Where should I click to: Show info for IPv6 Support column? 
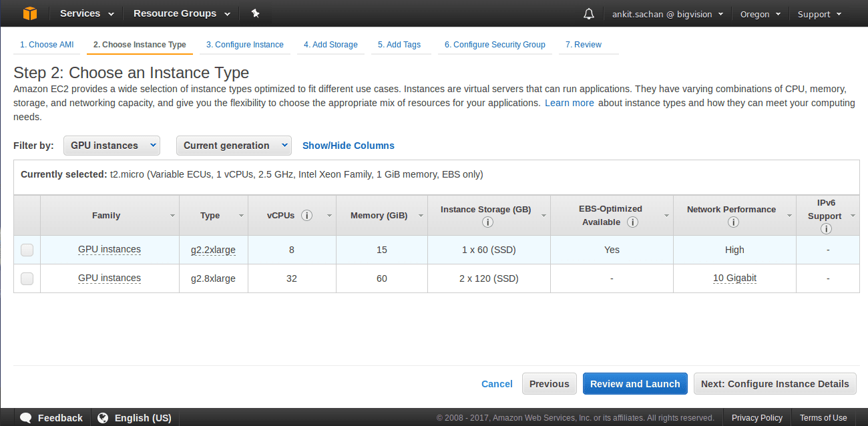(x=826, y=229)
